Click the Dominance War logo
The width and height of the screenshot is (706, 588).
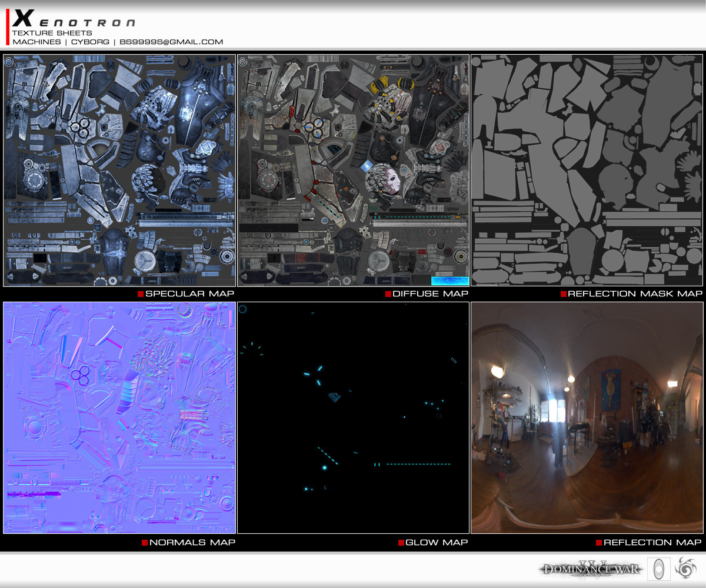tap(591, 569)
